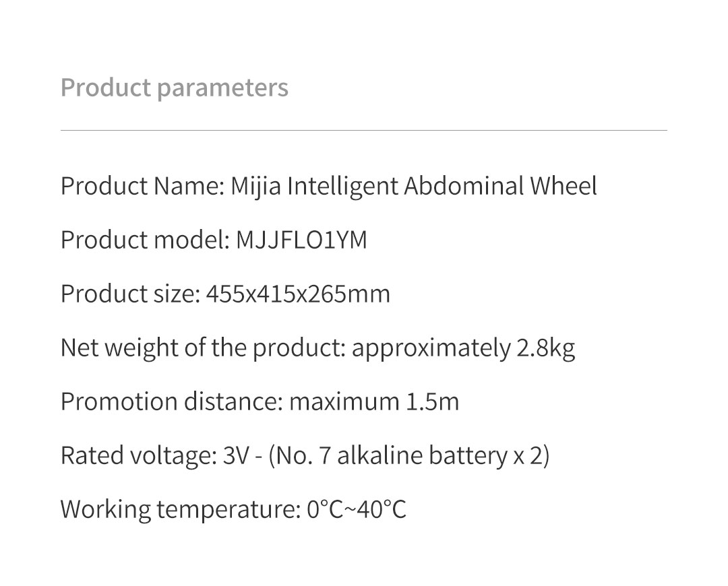The image size is (728, 586).
Task: Select the 0°C~40°C temperature range
Action: [x=357, y=509]
